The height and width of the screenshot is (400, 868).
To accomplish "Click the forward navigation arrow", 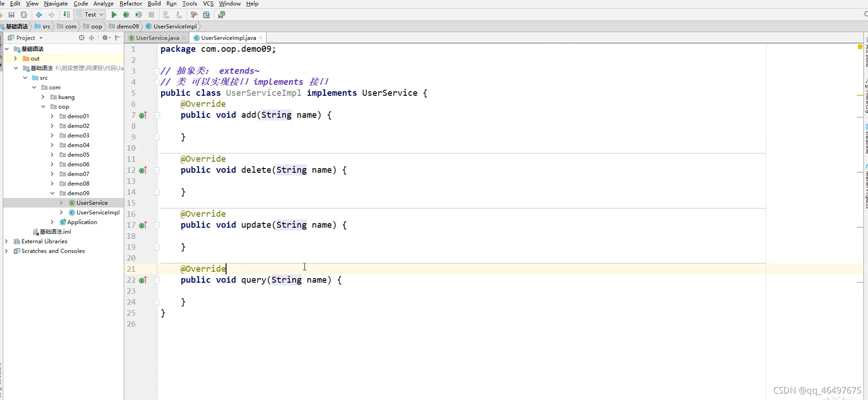I will [x=51, y=15].
